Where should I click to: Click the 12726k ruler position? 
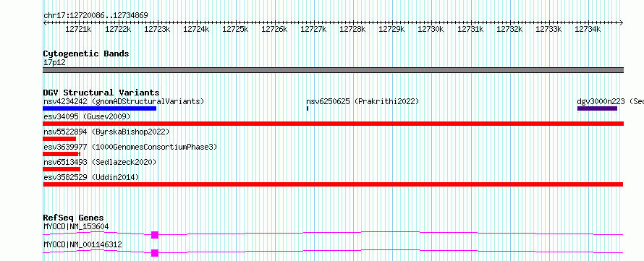(x=274, y=29)
